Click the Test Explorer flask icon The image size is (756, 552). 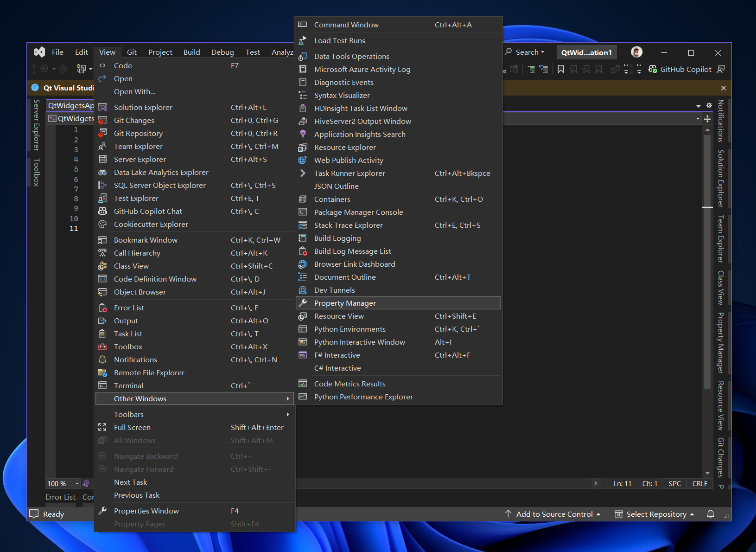click(102, 198)
